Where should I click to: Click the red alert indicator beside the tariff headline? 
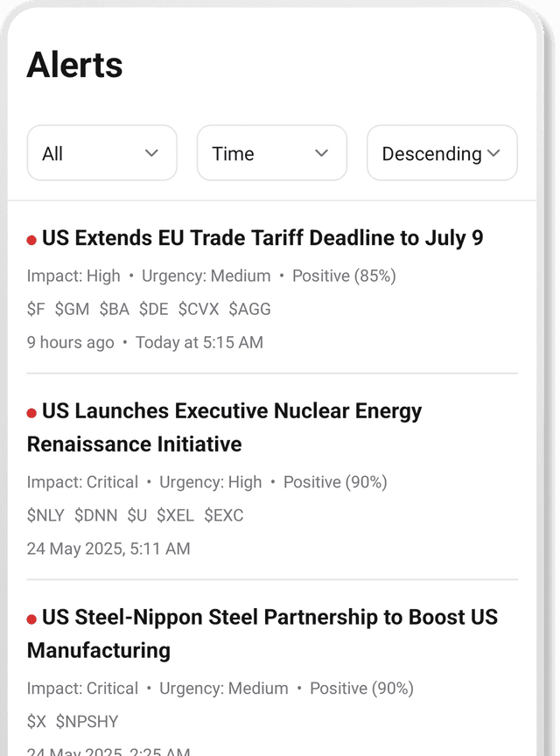click(x=31, y=238)
